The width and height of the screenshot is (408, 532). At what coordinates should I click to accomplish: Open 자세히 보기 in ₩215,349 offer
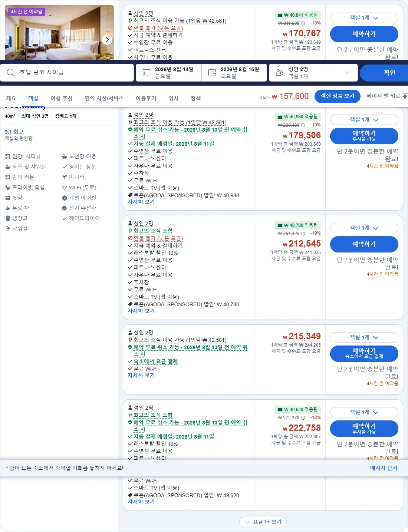pos(141,376)
